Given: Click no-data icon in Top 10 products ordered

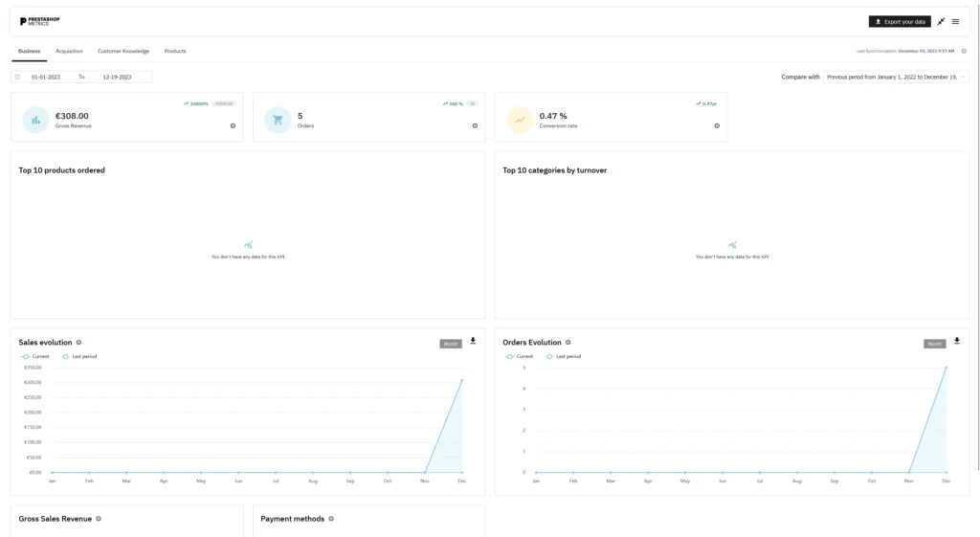Looking at the screenshot, I should [248, 245].
